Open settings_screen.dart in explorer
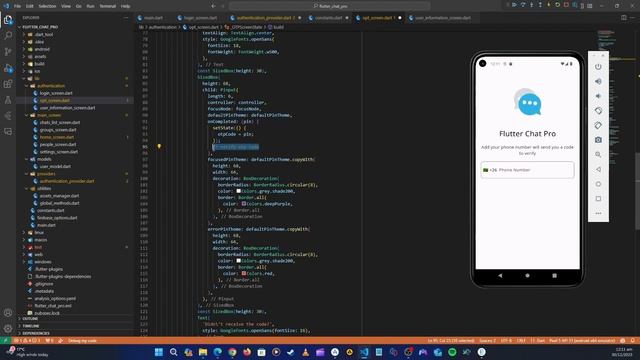The width and height of the screenshot is (640, 360). pyautogui.click(x=59, y=152)
